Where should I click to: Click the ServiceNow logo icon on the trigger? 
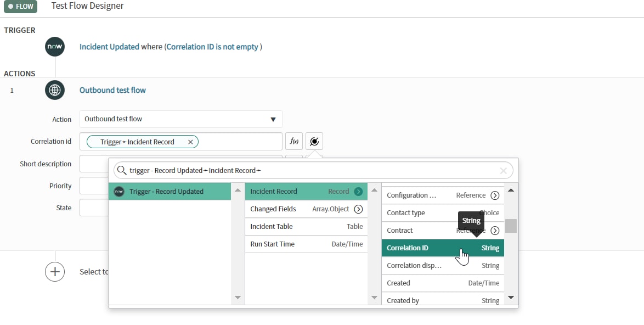click(x=54, y=47)
